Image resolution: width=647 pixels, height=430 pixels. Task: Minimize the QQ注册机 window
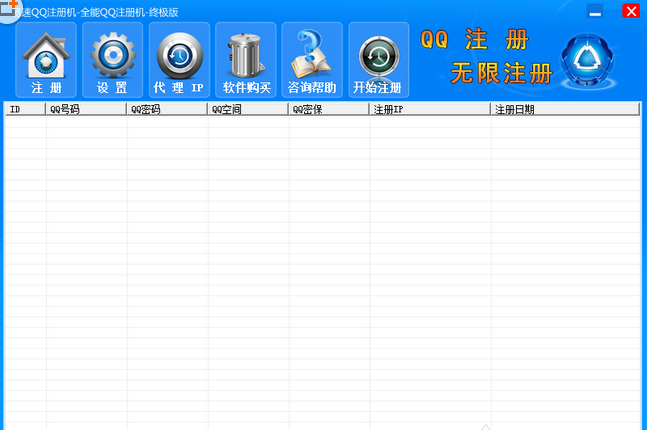tap(595, 12)
